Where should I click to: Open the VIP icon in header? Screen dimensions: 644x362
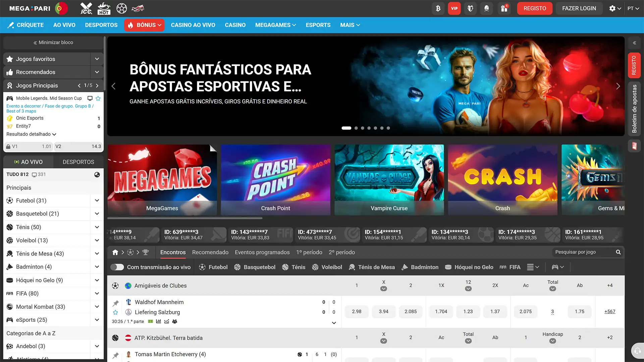click(454, 8)
